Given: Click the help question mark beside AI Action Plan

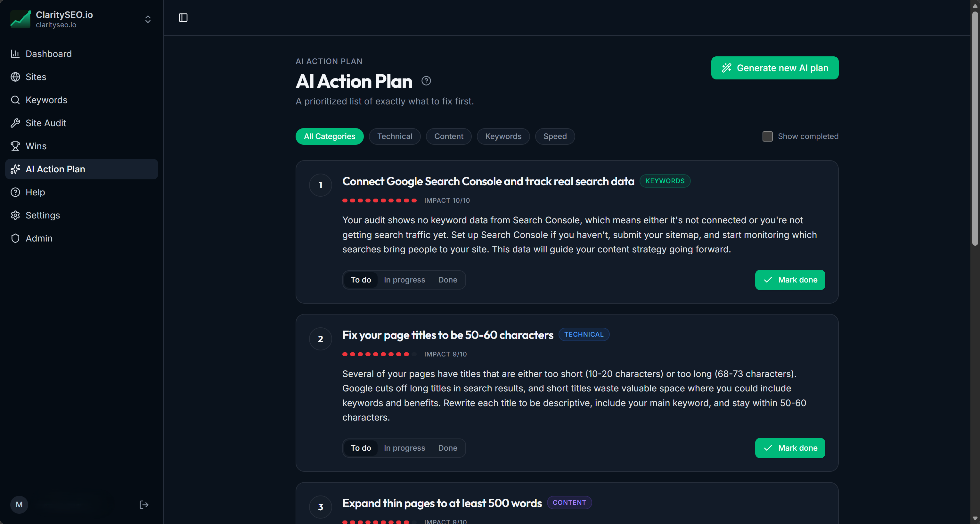Looking at the screenshot, I should coord(426,81).
